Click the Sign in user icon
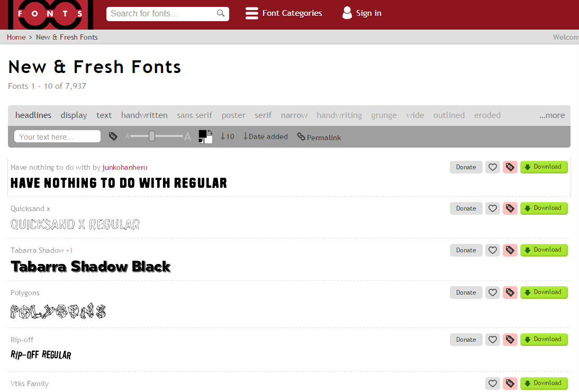This screenshot has height=392, width=579. click(x=347, y=13)
